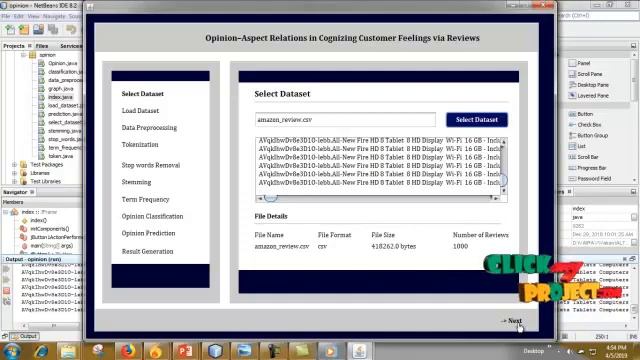Click Save All icon in NetBeans toolbar
Screen dimensions: 640x360
coord(38,29)
